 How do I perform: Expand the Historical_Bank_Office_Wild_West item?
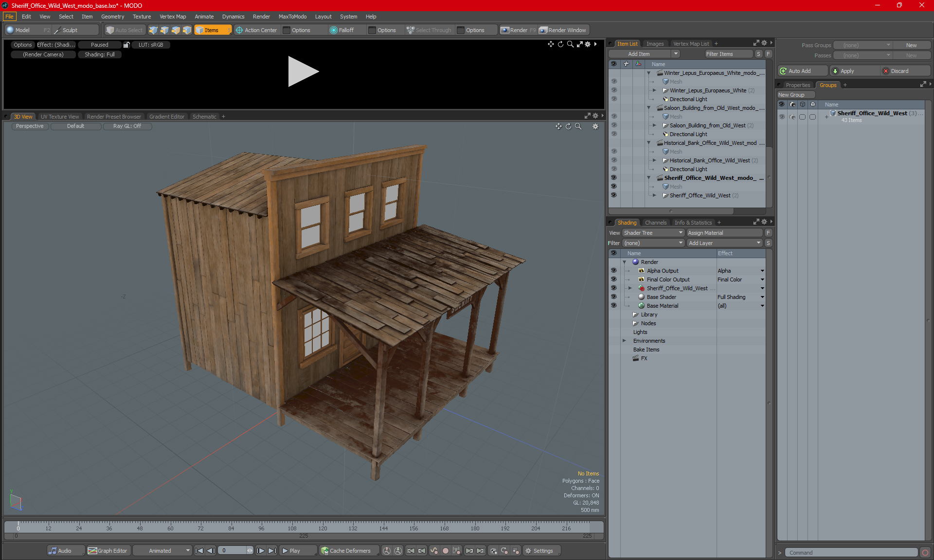pos(654,160)
